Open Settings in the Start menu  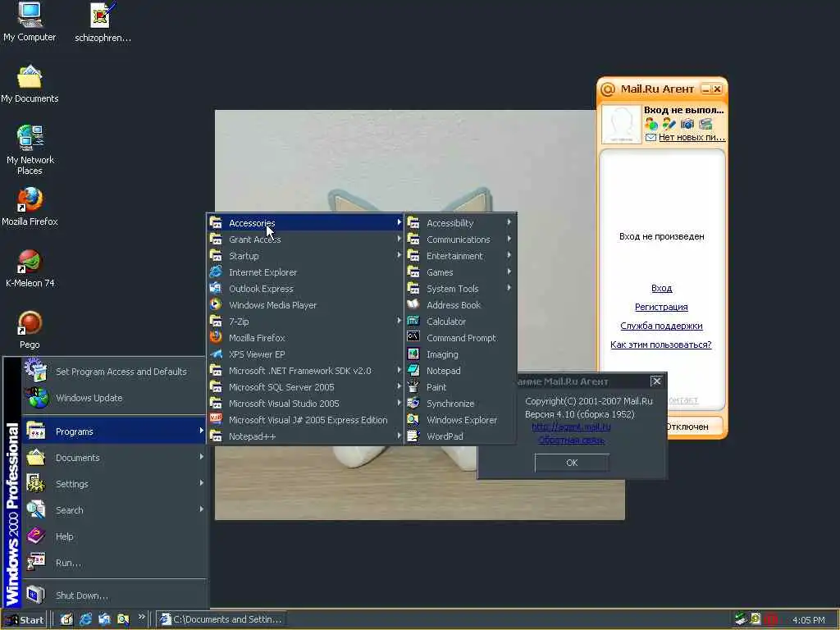(x=115, y=484)
